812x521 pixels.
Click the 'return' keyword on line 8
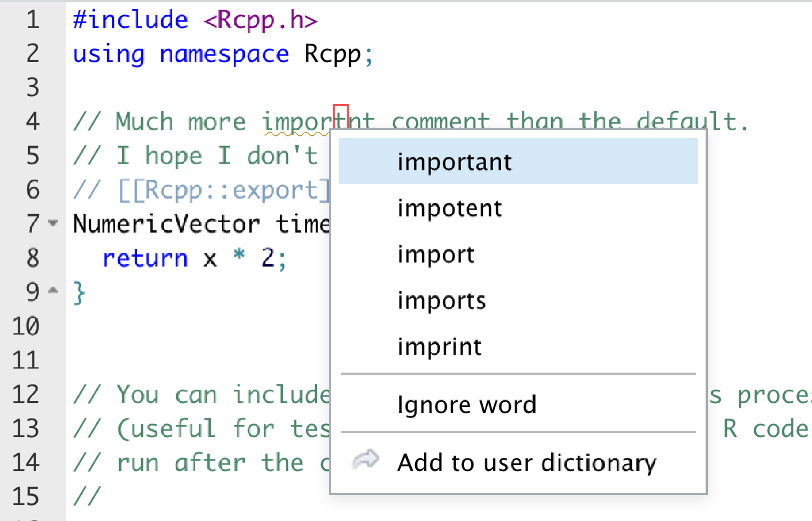coord(145,258)
